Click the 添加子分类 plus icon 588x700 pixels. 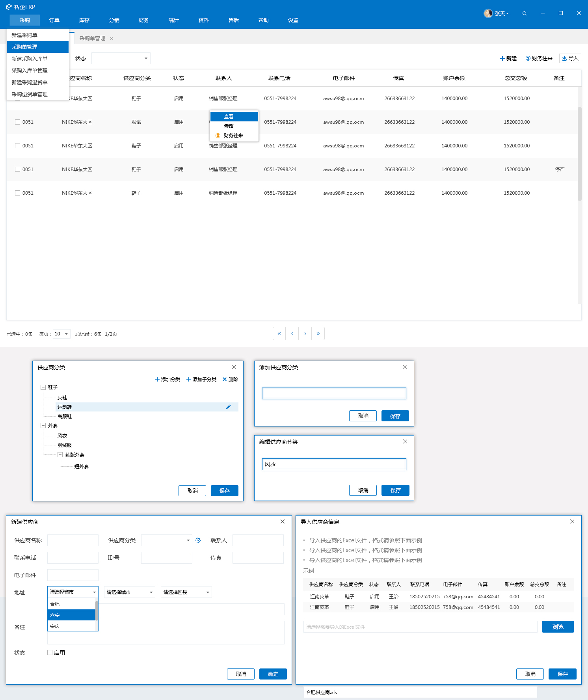tap(189, 379)
